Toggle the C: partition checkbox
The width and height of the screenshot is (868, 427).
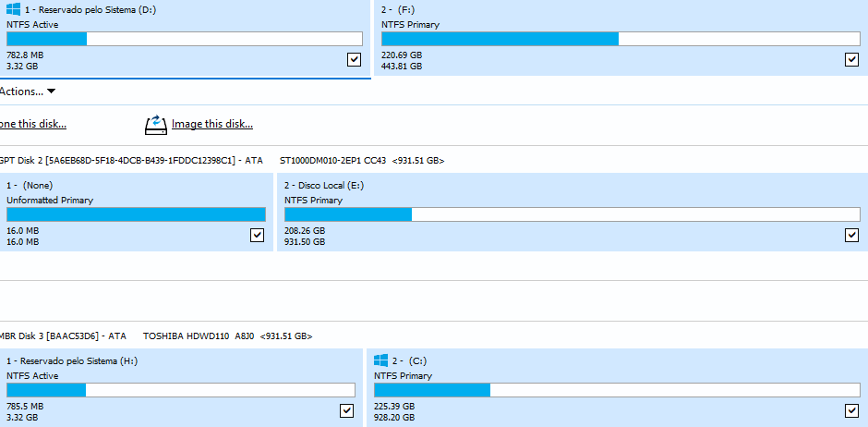coord(852,410)
